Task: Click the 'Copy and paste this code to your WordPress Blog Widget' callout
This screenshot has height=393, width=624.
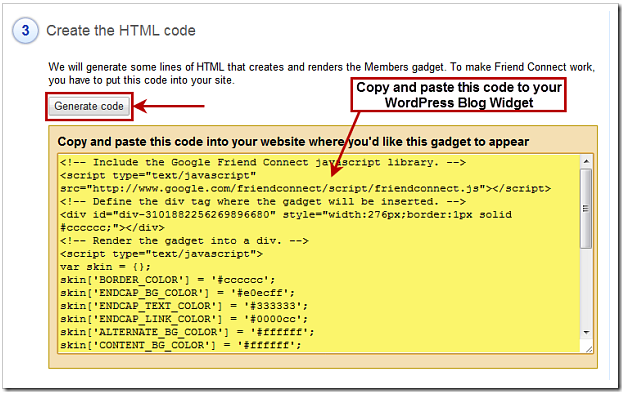Action: pos(458,95)
